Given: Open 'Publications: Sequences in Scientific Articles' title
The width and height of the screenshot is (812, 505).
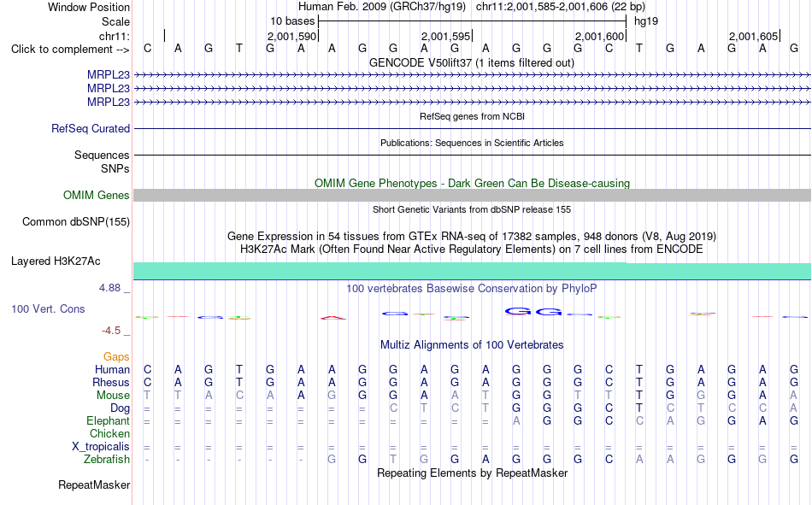Looking at the screenshot, I should [472, 143].
